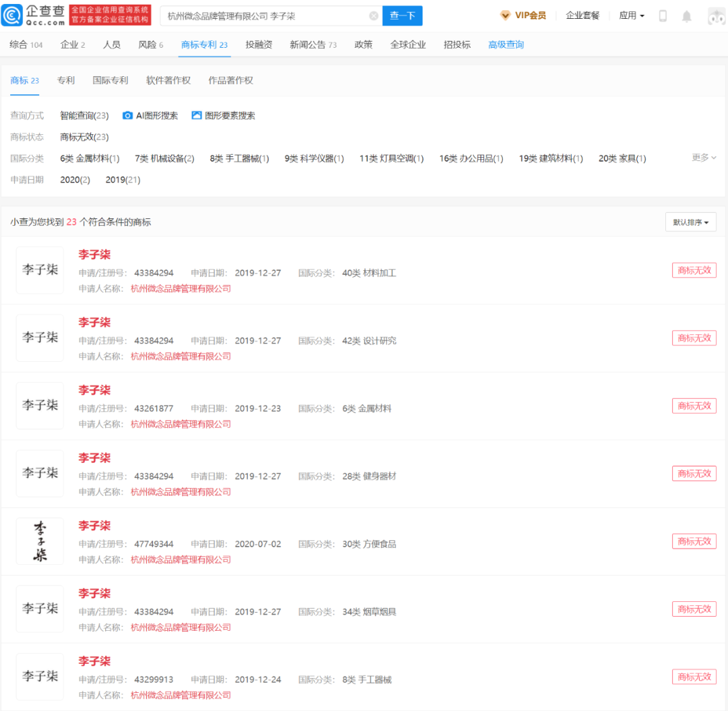Viewport: 728px width, 711px height.
Task: Click the VIP会员 crown badge
Action: tap(523, 15)
